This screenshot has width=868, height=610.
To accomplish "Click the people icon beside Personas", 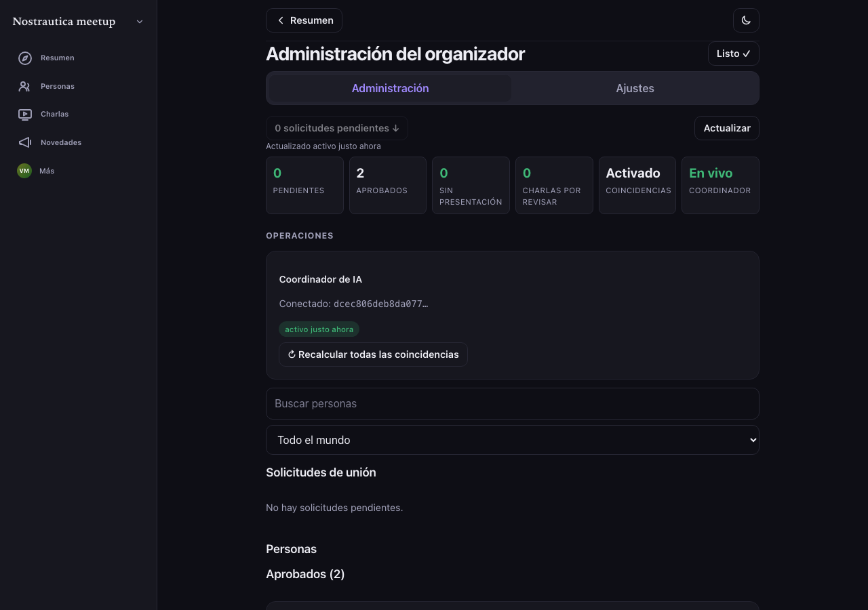I will pos(25,87).
